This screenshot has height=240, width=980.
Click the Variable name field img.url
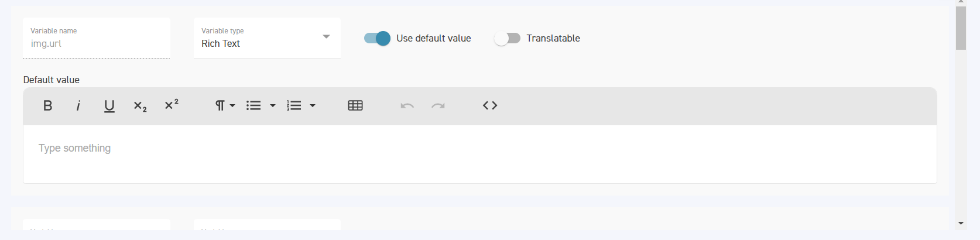(97, 38)
